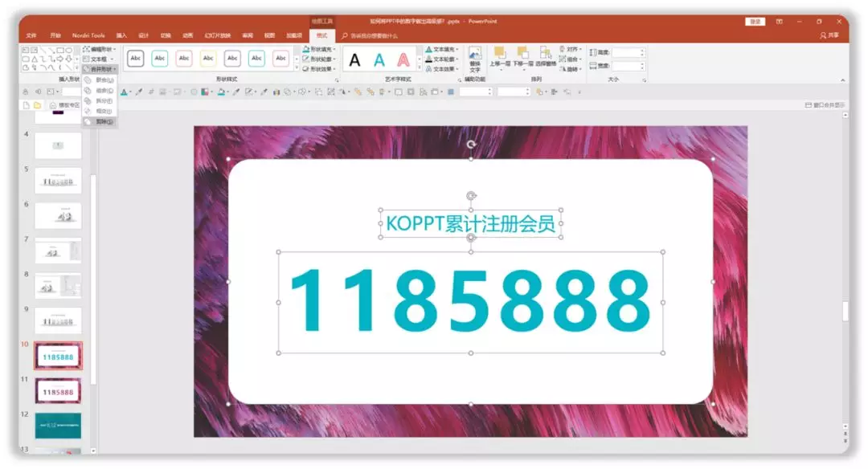
Task: Click the speaker icon in the quick toolbar
Action: 38,92
